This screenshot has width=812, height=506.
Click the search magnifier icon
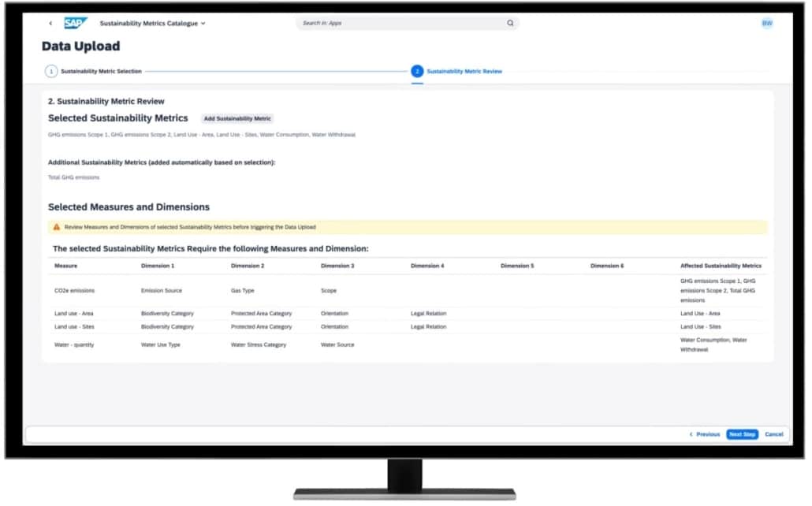(510, 23)
